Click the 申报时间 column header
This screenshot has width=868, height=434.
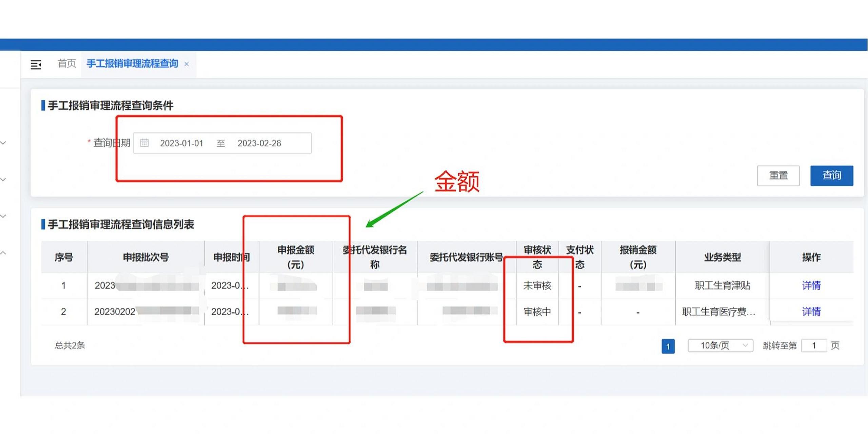[x=232, y=257]
